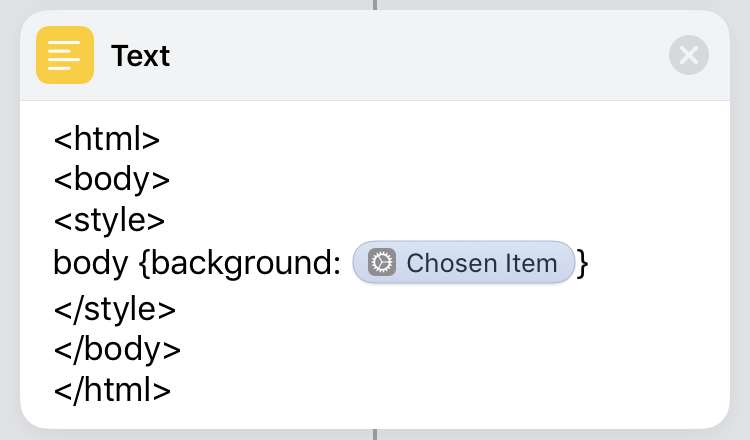Click the closing brace after Chosen Item
Image resolution: width=750 pixels, height=440 pixels.
pyautogui.click(x=583, y=263)
